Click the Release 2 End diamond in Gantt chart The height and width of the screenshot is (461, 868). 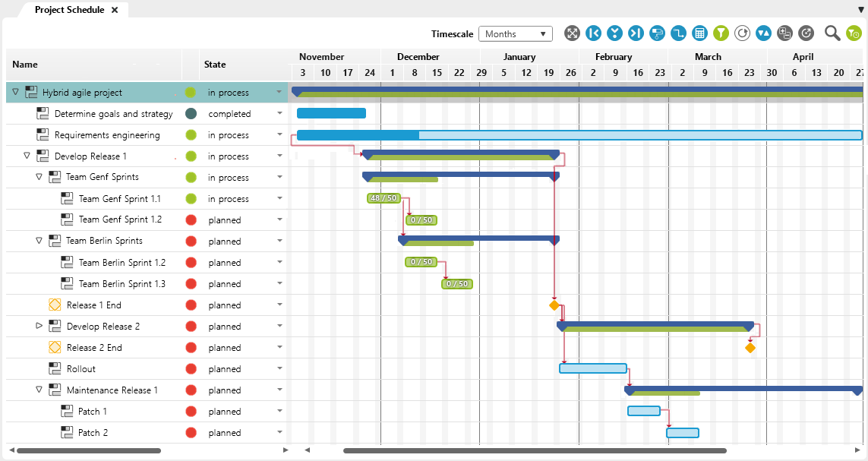750,348
